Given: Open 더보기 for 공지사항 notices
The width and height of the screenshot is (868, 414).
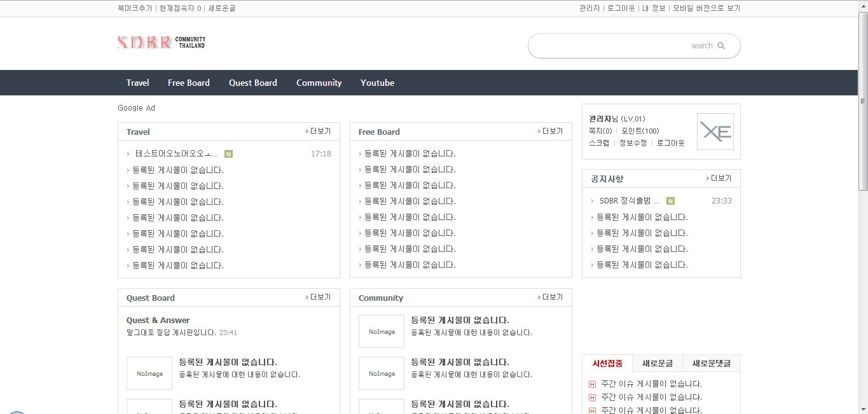Looking at the screenshot, I should point(719,178).
